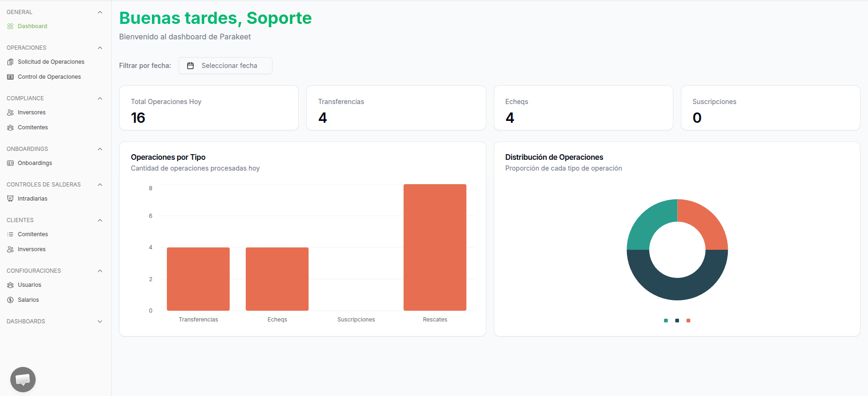Open Comitentes under Compliance

(x=32, y=127)
